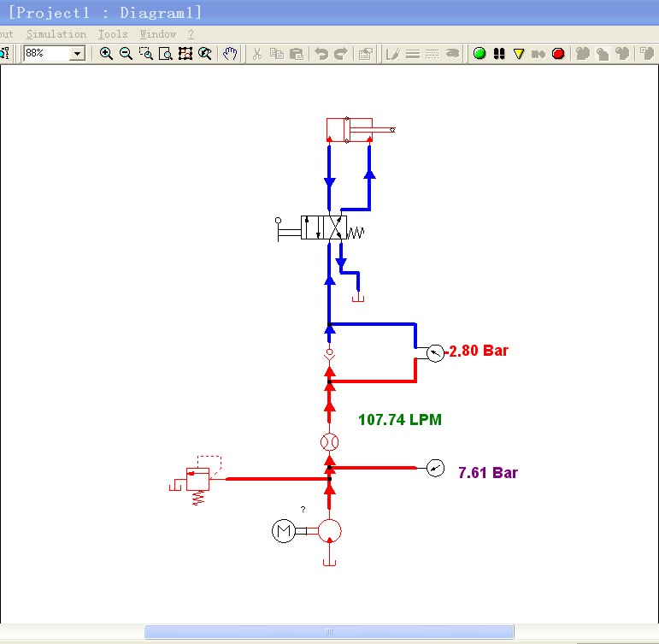Click the differential pressure gauge near -2.80 Bar
The height and width of the screenshot is (644, 659).
[x=435, y=353]
